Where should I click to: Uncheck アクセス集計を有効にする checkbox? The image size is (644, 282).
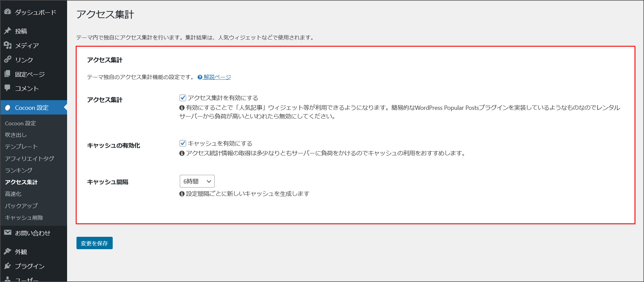click(x=183, y=98)
